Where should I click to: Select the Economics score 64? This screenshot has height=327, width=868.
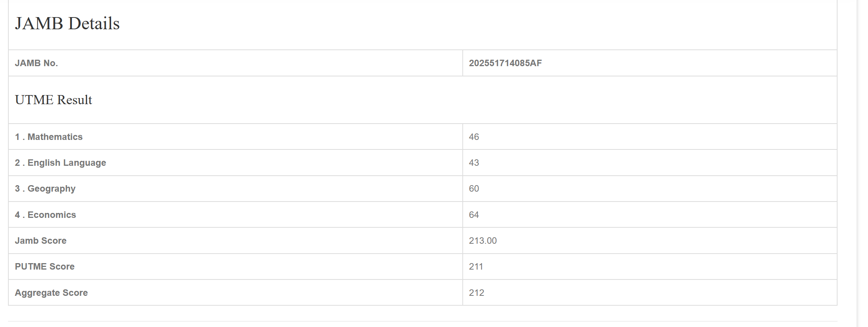point(474,215)
